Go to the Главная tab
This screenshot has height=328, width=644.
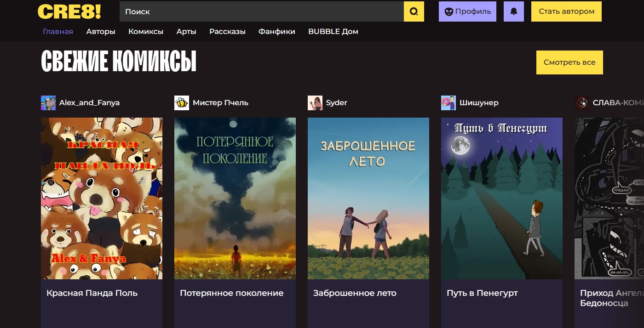(x=58, y=32)
